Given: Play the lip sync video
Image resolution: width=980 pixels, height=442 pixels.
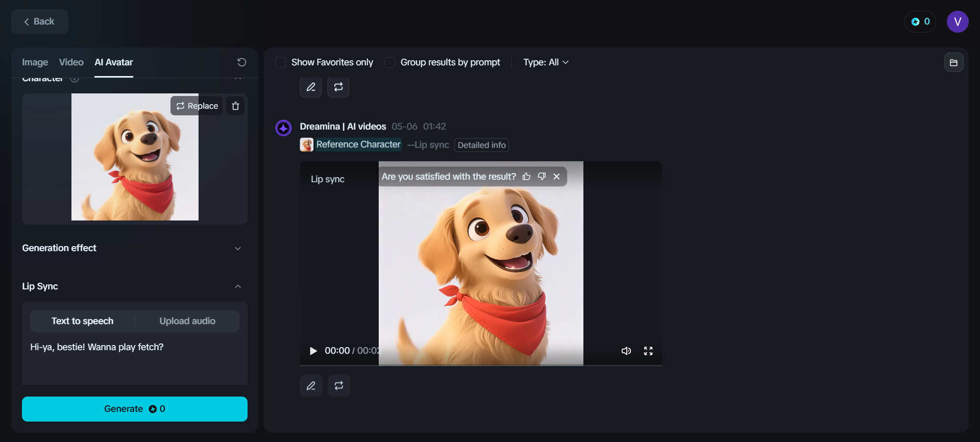Looking at the screenshot, I should [313, 351].
